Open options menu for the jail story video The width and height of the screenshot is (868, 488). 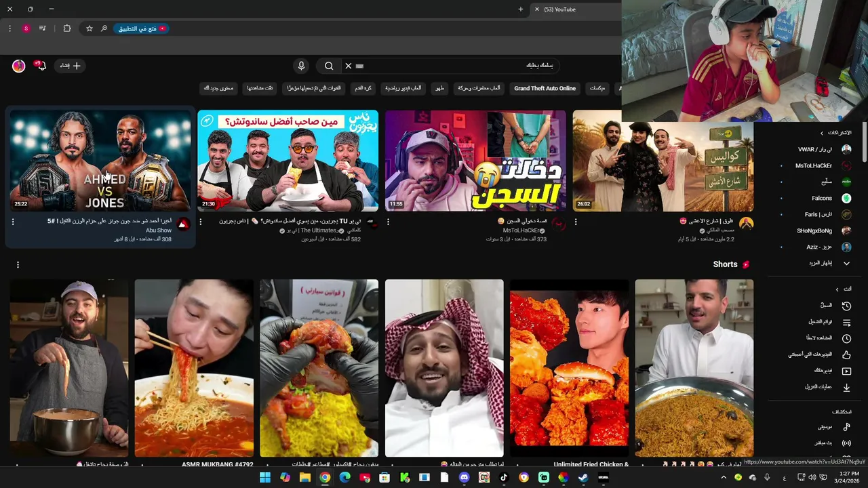pos(388,222)
